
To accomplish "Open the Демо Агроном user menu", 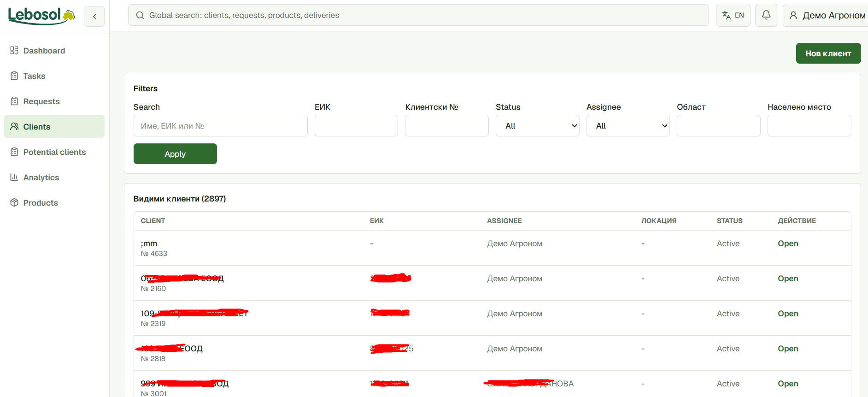I will [x=827, y=15].
